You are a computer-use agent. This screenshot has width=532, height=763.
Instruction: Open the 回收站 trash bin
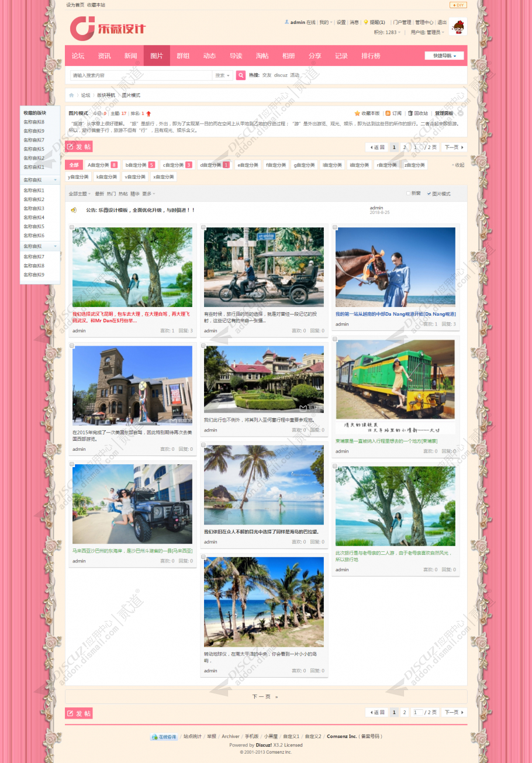(410, 113)
